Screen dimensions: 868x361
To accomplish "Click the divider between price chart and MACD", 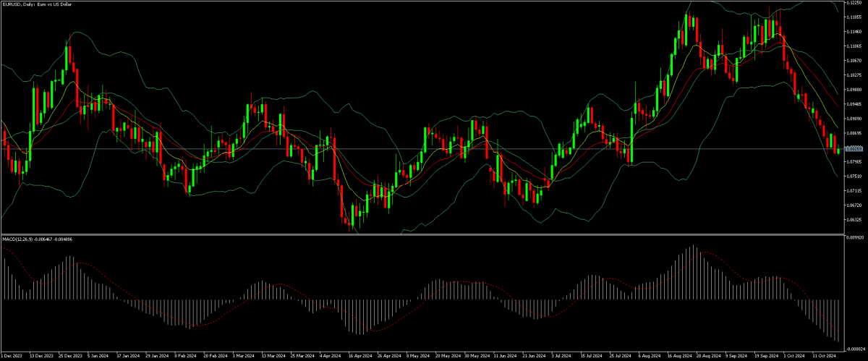I will click(434, 234).
